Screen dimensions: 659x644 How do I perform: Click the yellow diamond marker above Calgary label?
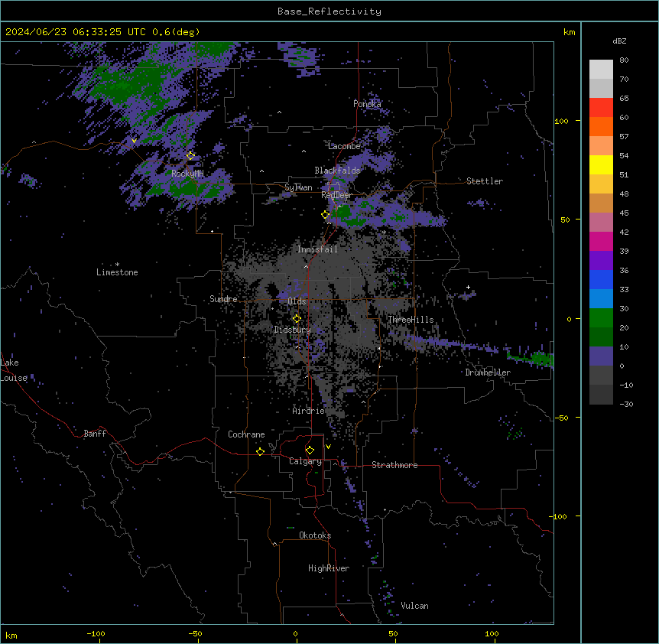point(310,450)
